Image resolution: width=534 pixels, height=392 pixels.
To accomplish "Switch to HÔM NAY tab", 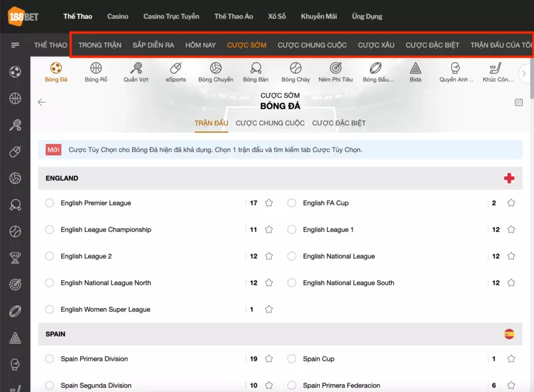I will tap(201, 45).
